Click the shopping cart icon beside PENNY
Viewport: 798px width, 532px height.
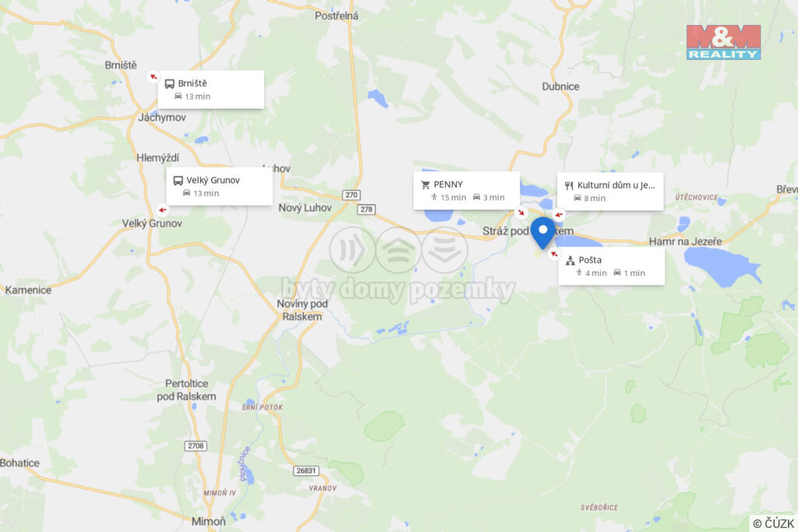click(425, 185)
